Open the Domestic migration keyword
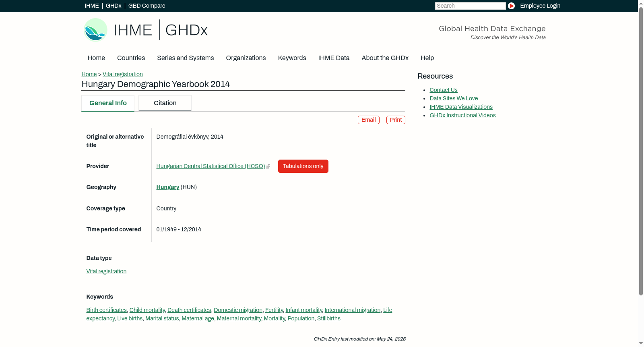Screen dimensions: 644x347 238,310
